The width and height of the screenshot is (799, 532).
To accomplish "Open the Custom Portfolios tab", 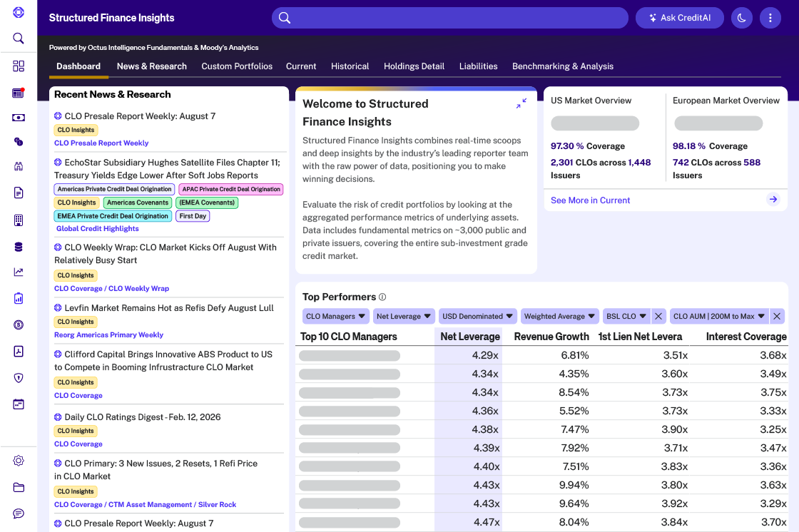I will (x=237, y=66).
